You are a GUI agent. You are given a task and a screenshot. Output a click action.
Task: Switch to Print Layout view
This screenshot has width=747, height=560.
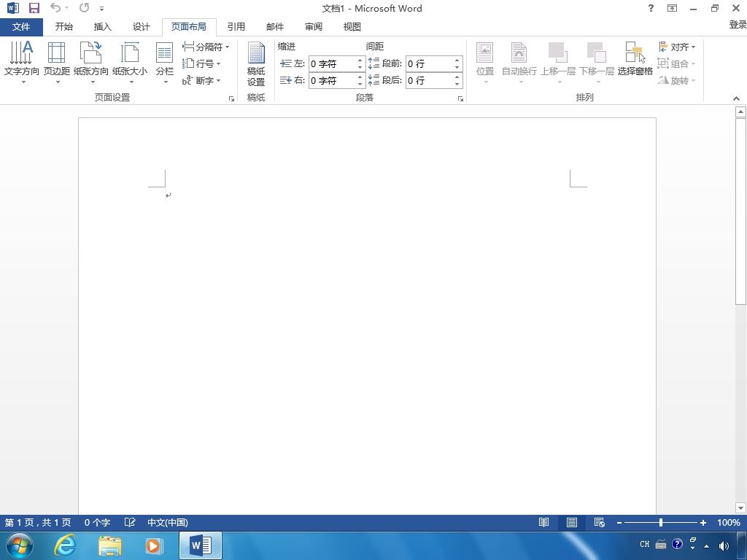(x=572, y=522)
